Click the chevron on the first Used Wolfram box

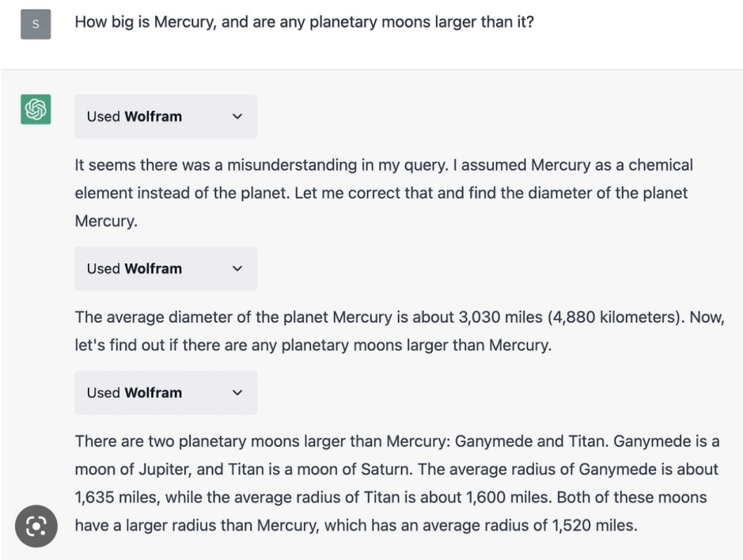(237, 116)
